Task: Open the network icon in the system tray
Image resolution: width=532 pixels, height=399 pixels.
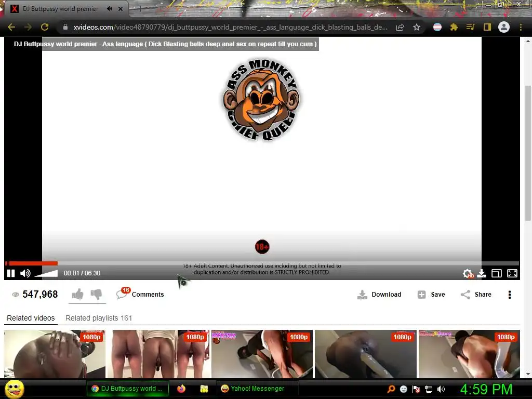Action: coord(429,389)
